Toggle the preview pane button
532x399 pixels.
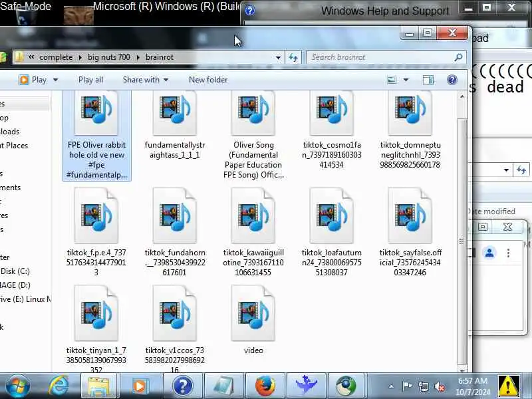(x=428, y=80)
